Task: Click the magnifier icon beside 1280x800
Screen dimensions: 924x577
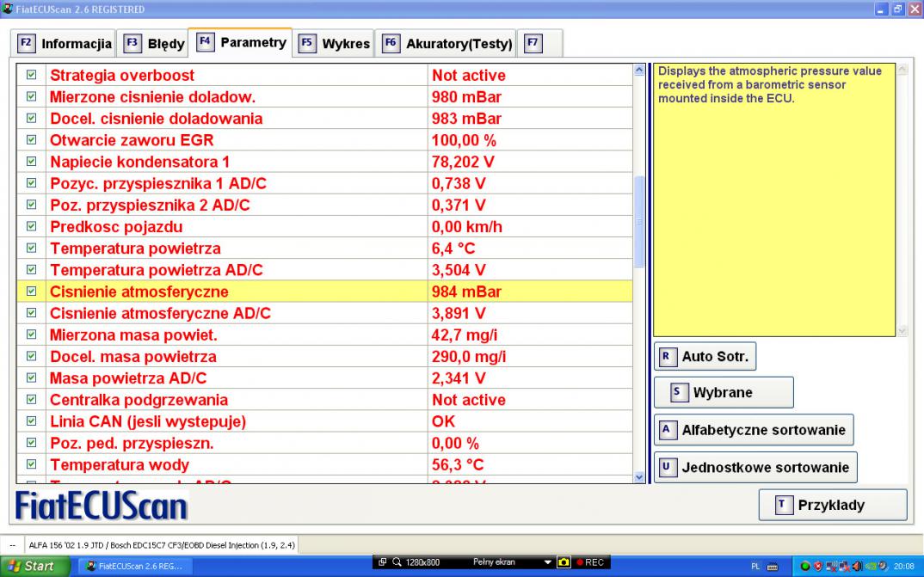Action: (397, 562)
